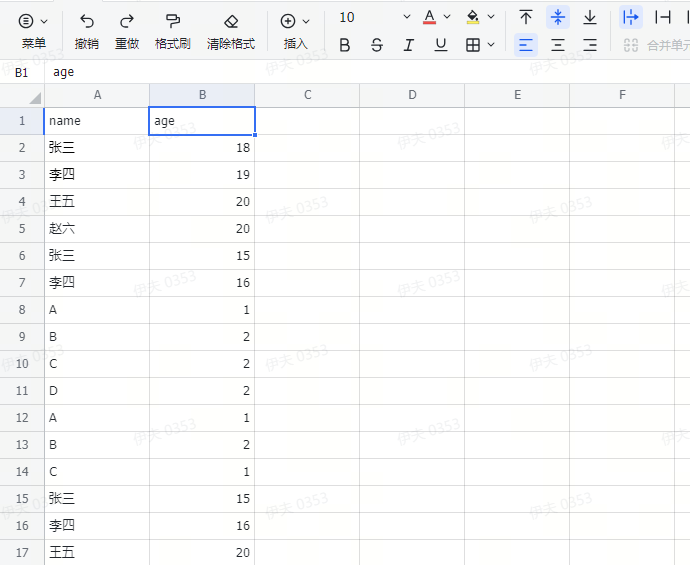
Task: Open the 插入 insert menu
Action: coord(295,31)
